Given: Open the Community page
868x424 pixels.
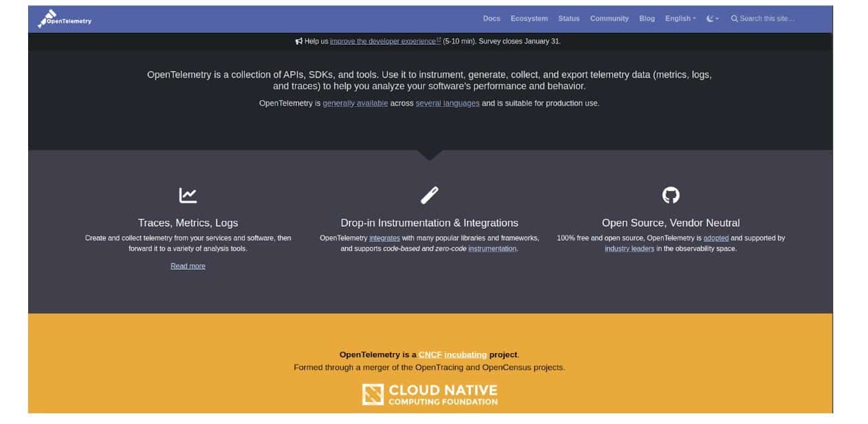Looking at the screenshot, I should coord(609,19).
